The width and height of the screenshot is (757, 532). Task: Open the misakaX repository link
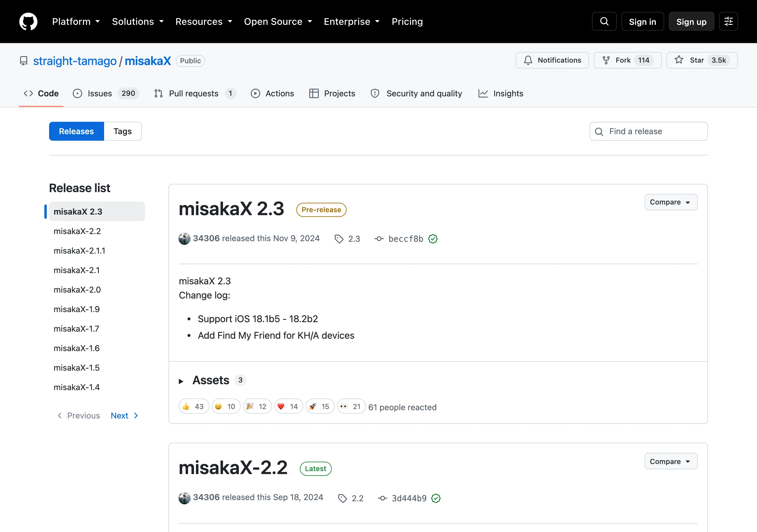coord(148,61)
